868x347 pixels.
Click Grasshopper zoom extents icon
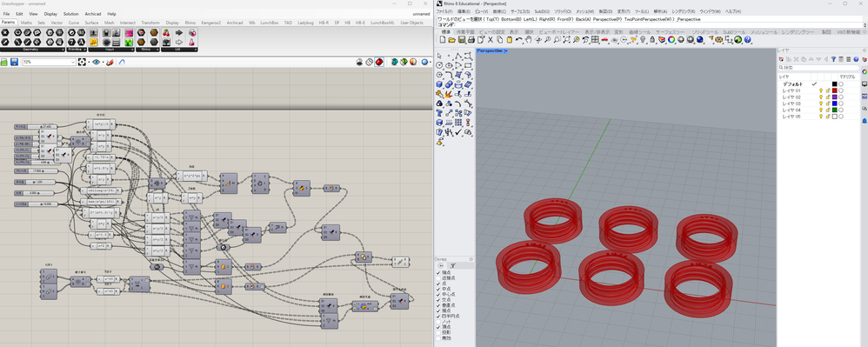(x=82, y=62)
